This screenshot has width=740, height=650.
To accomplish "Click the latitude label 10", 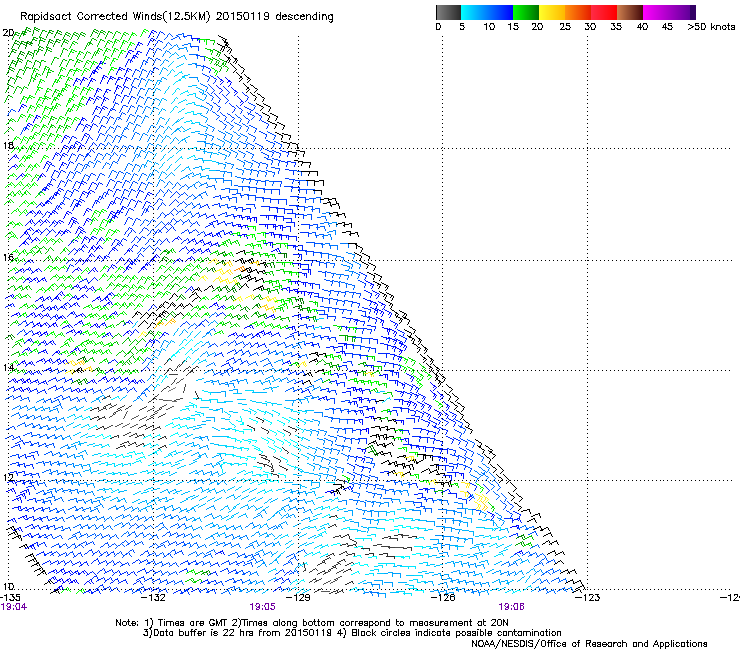I will click(8, 586).
